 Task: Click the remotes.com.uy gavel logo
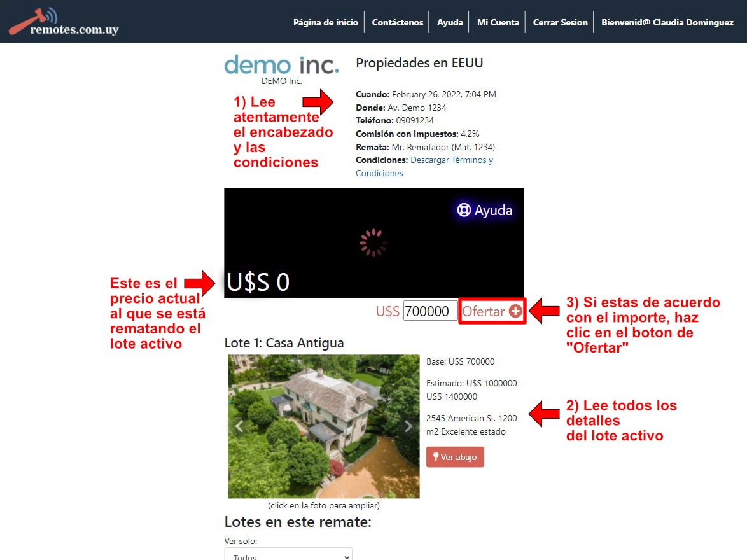[x=64, y=22]
